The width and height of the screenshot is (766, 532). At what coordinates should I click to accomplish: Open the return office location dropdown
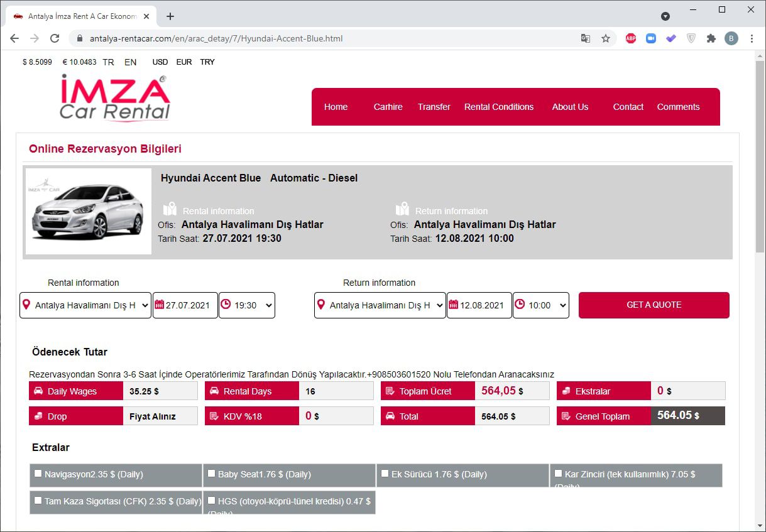[x=380, y=305]
